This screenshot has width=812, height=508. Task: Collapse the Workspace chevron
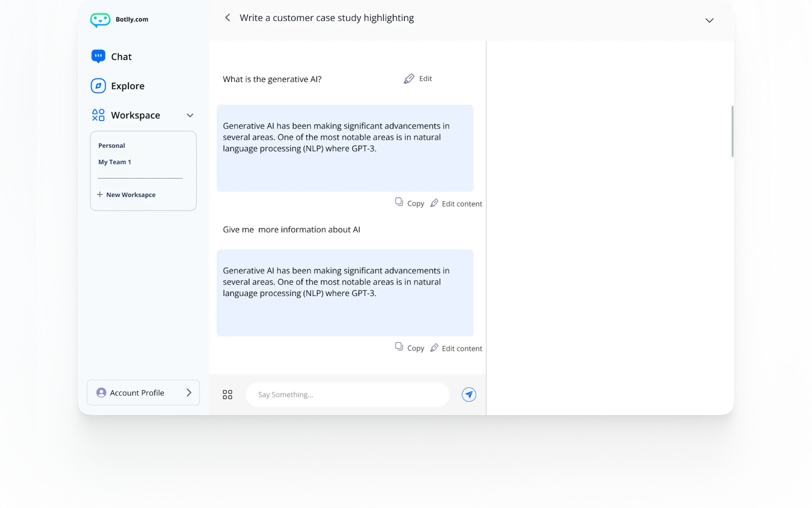190,115
